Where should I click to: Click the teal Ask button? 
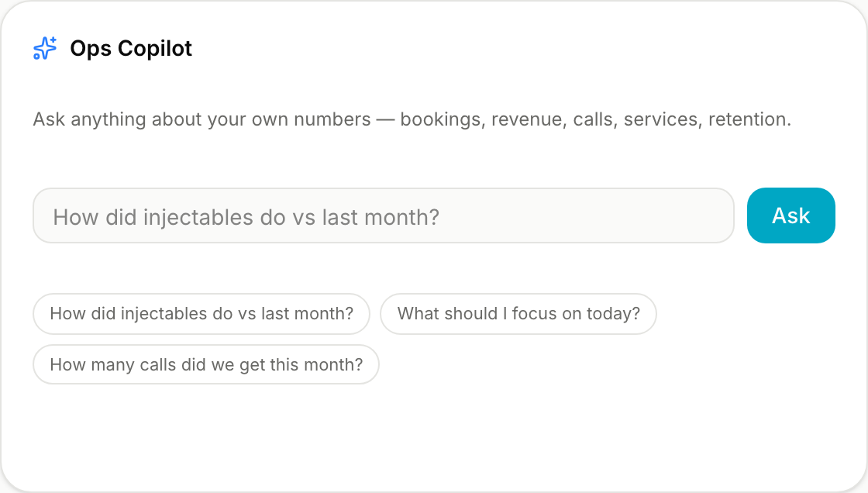point(791,215)
